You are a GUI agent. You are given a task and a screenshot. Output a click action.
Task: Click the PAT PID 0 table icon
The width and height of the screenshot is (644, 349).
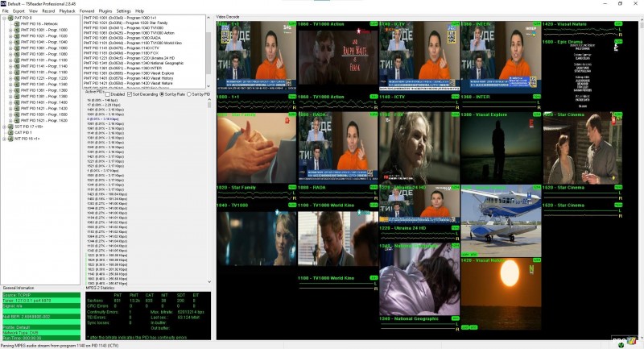(x=10, y=18)
